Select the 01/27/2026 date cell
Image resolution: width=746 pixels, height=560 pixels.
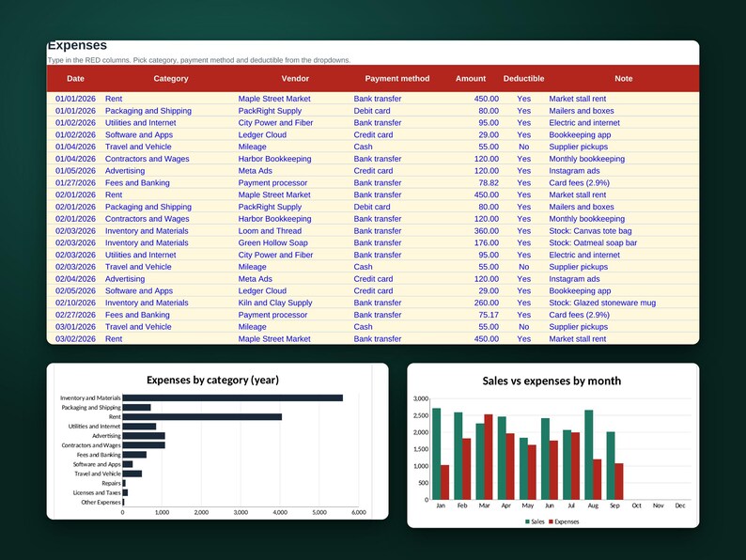[x=75, y=182]
